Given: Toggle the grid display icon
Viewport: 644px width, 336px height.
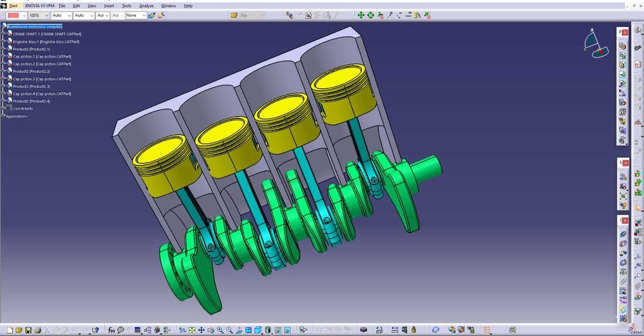Looking at the screenshot, I should [487, 330].
